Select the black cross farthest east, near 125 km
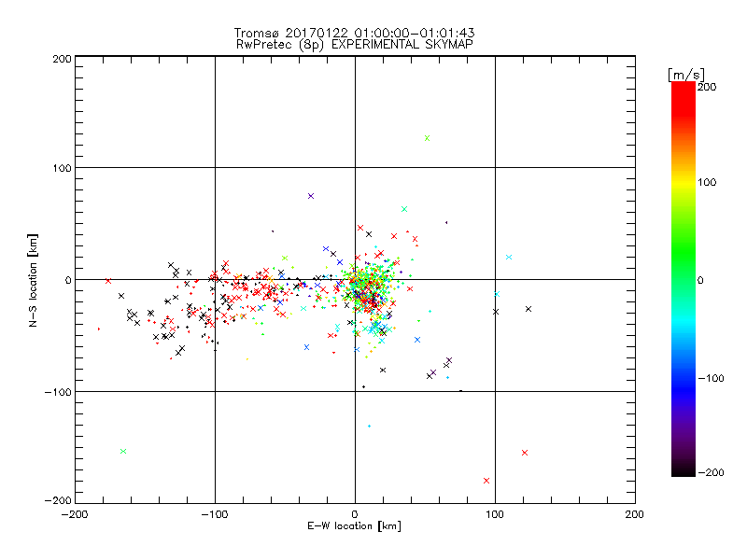This screenshot has width=747, height=560. 529,309
